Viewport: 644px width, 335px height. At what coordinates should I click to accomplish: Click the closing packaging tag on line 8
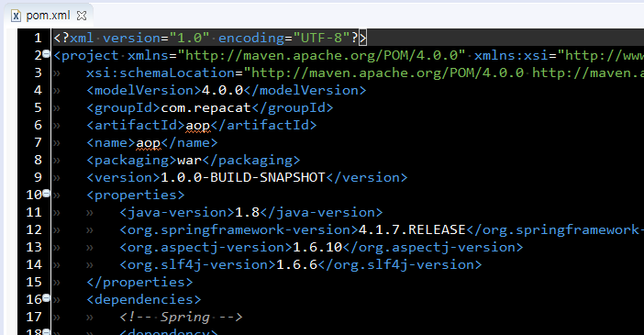[251, 161]
